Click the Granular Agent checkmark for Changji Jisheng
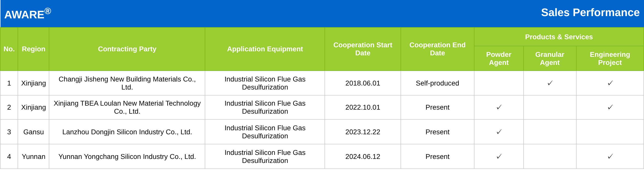644x174 pixels. (550, 83)
